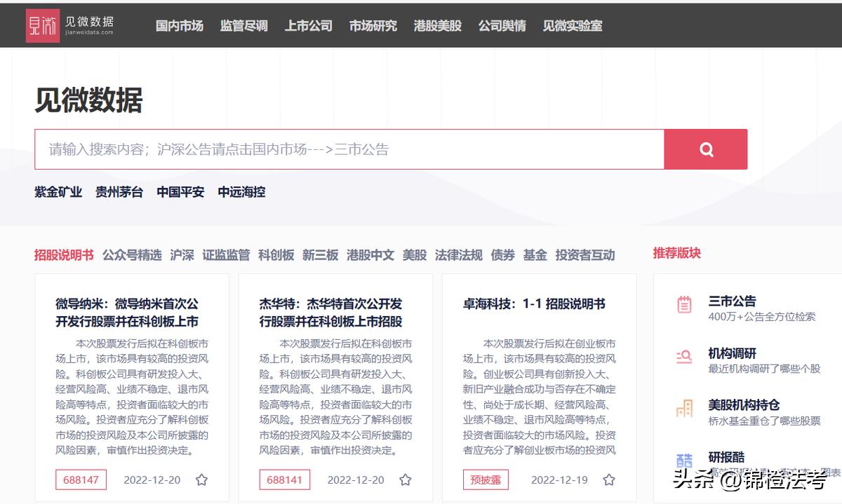Screen dimensions: 842x504
Task: Switch to the 科创板 tab
Action: (274, 255)
